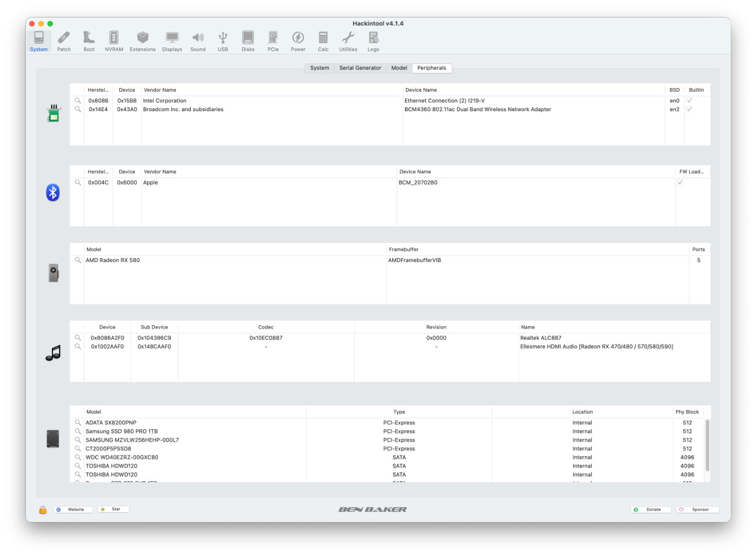756x556 pixels.
Task: Click magnifier beside ADATA SX8200PNP
Action: (x=78, y=423)
